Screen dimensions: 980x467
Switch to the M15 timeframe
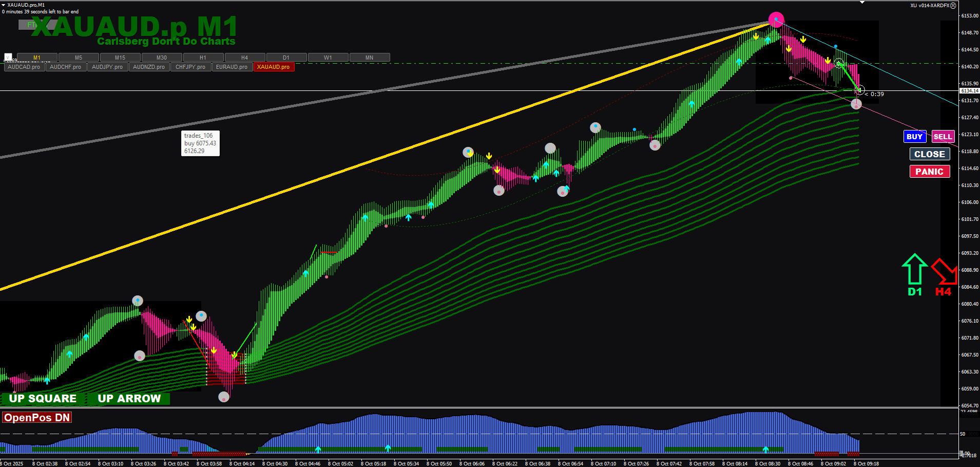tap(120, 58)
